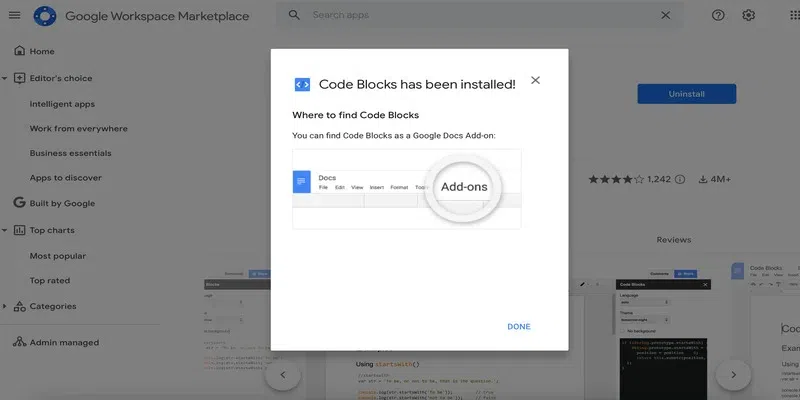
Task: Open the hamburger main menu
Action: (15, 15)
